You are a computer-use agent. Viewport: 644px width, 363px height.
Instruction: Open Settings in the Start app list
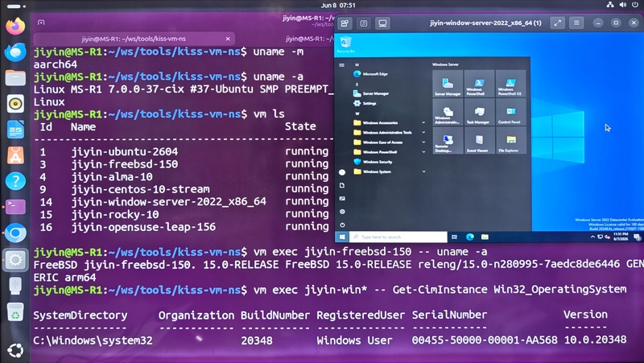(x=365, y=104)
